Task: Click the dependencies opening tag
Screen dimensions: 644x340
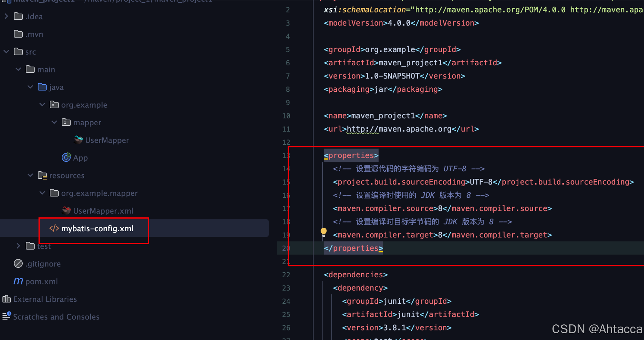Action: click(x=356, y=275)
